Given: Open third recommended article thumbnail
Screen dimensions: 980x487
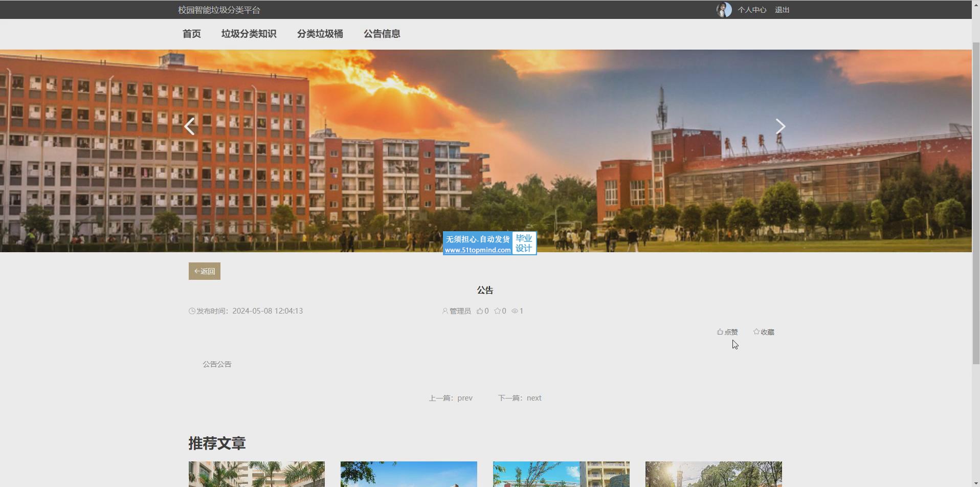Looking at the screenshot, I should 561,474.
